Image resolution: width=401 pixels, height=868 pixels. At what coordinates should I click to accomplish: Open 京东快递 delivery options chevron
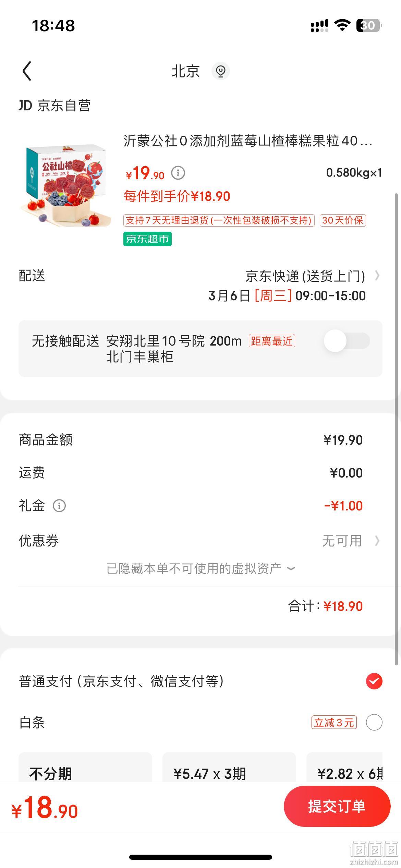(x=377, y=276)
